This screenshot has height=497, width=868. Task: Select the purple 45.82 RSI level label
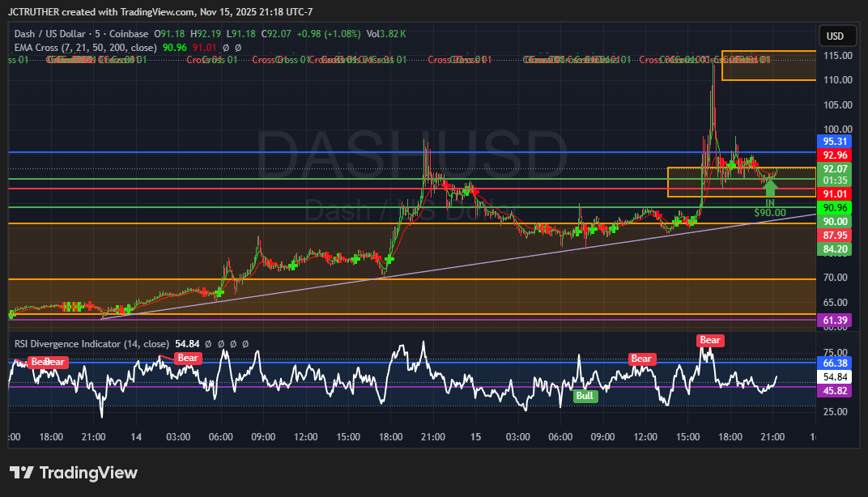pos(835,391)
